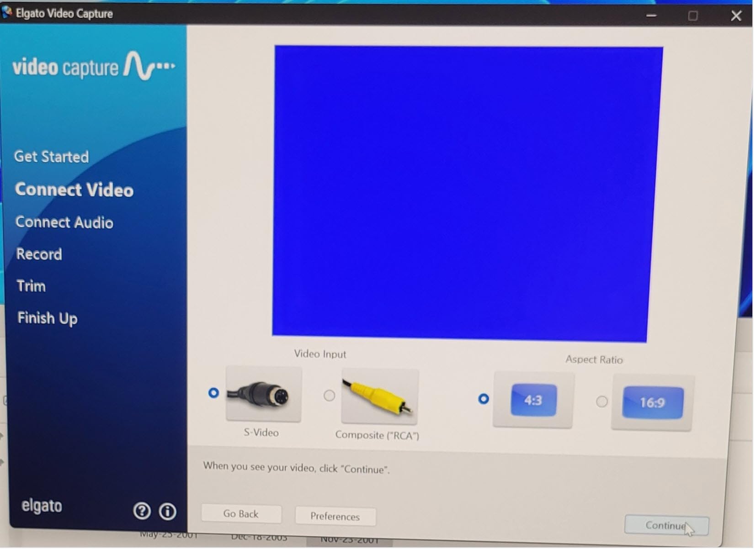Go to the Finish Up step

48,318
